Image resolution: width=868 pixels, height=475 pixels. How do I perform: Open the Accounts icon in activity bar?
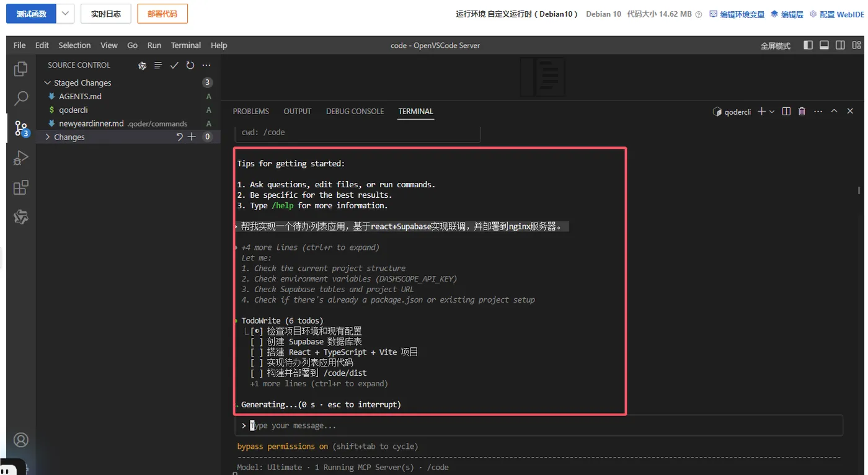[21, 440]
